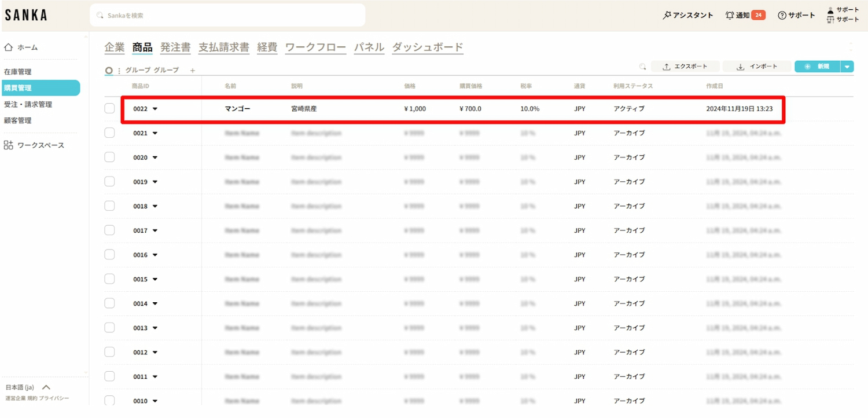Switch to the 発注書 tab
This screenshot has height=418, width=868.
(x=175, y=47)
